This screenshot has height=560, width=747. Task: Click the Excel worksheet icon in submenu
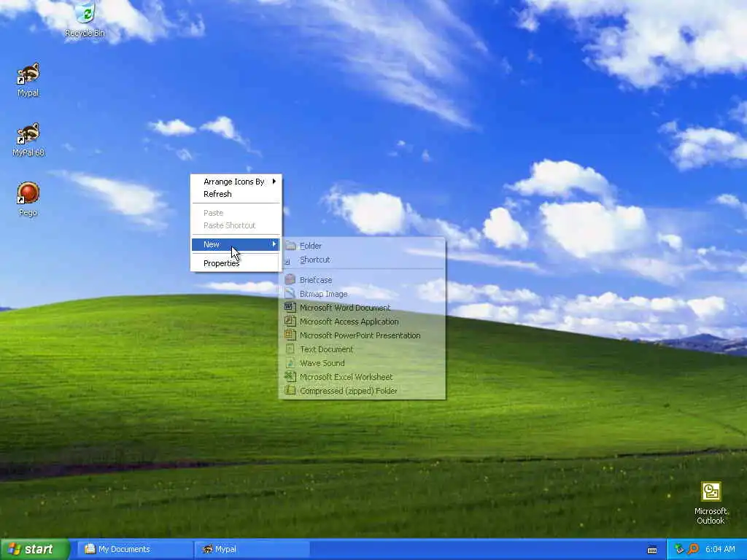[290, 377]
